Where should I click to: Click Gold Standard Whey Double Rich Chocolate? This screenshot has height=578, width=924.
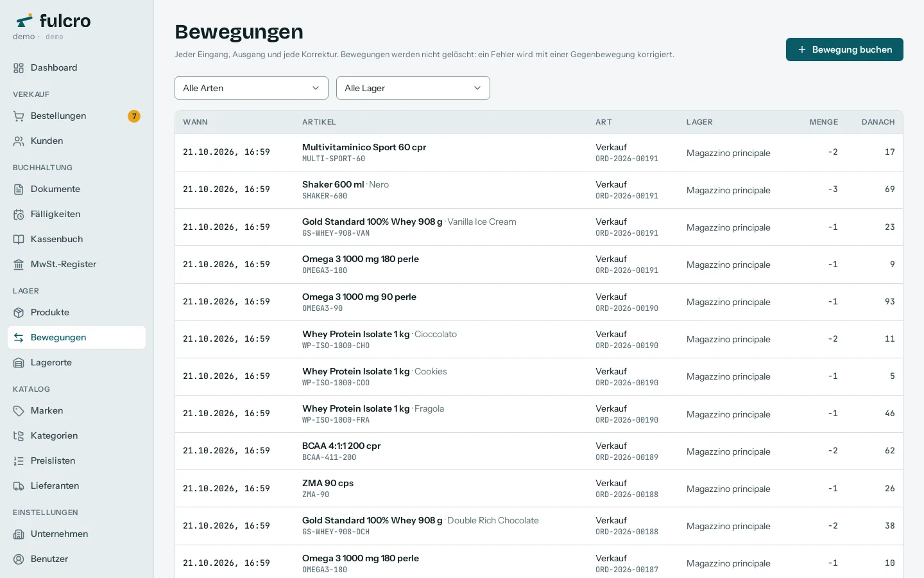[x=420, y=520]
